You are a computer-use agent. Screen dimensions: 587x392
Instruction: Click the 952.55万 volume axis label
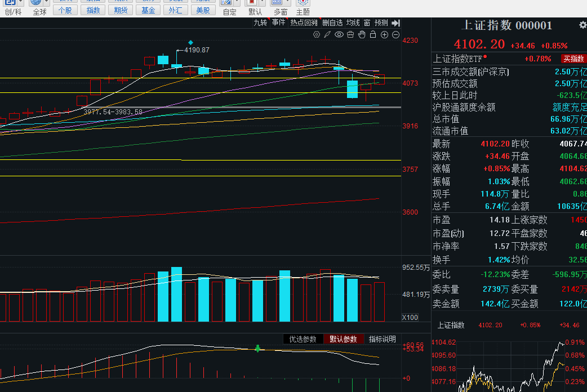pos(416,268)
